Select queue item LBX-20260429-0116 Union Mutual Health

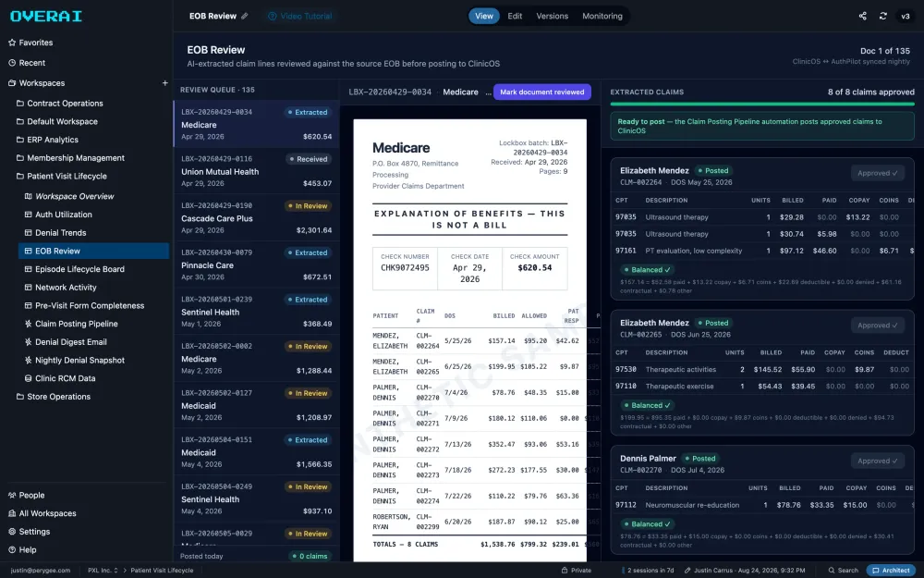pos(256,171)
